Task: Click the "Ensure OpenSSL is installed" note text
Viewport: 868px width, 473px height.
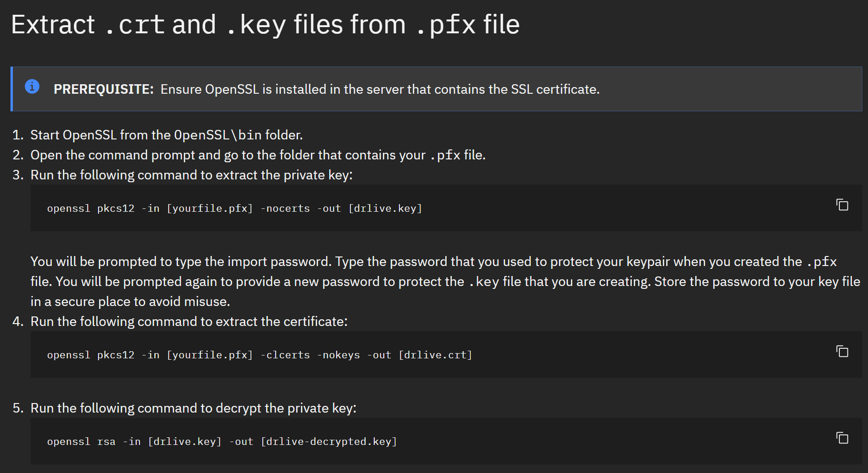Action: point(379,89)
